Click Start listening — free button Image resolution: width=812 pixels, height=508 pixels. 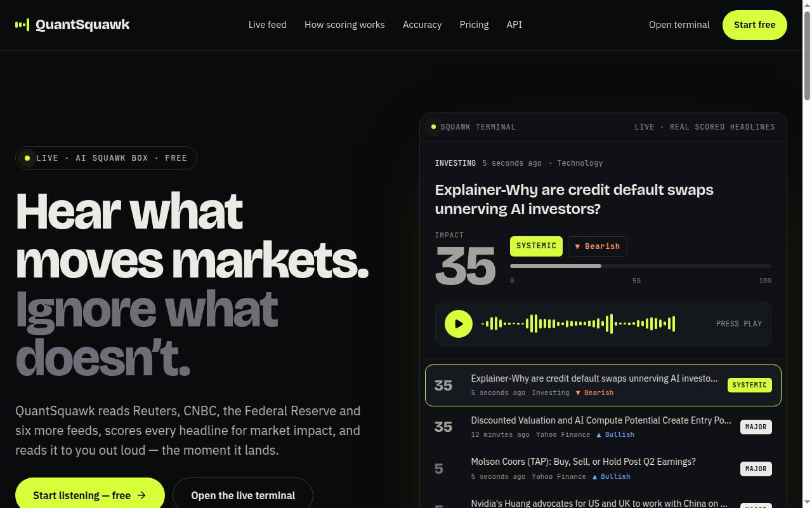point(90,495)
